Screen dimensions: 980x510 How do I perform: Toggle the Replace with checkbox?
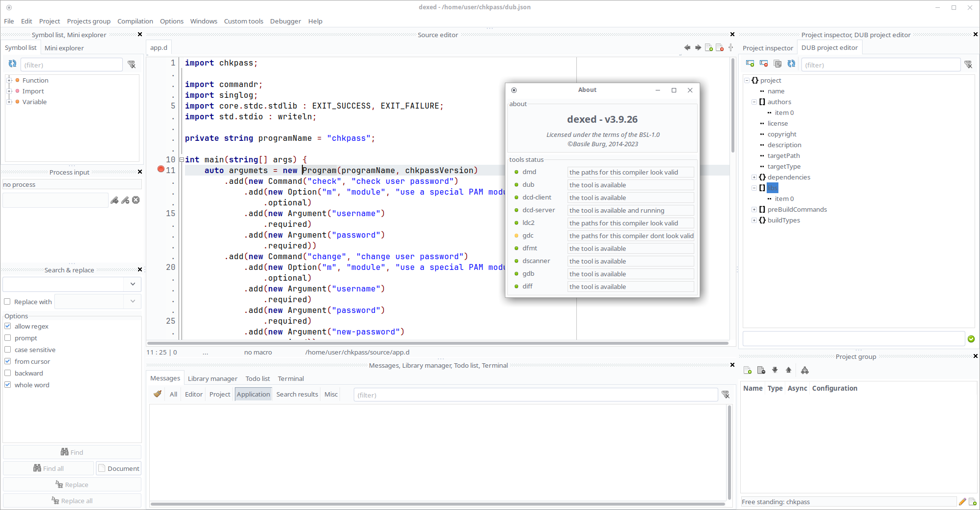(x=8, y=302)
